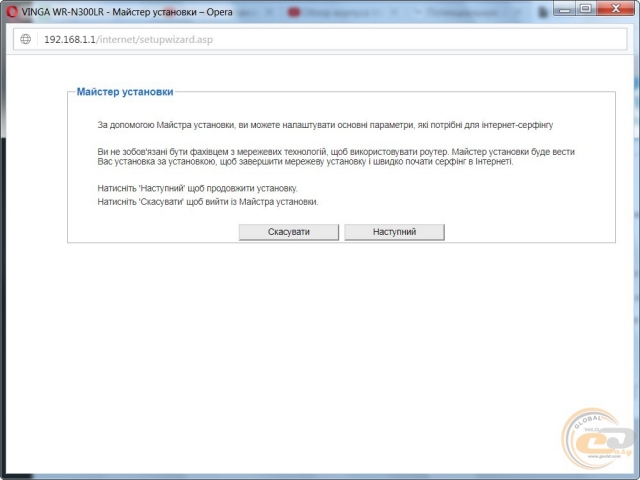
Task: Click the window title VINGA WR-N300LR text
Action: (x=127, y=12)
